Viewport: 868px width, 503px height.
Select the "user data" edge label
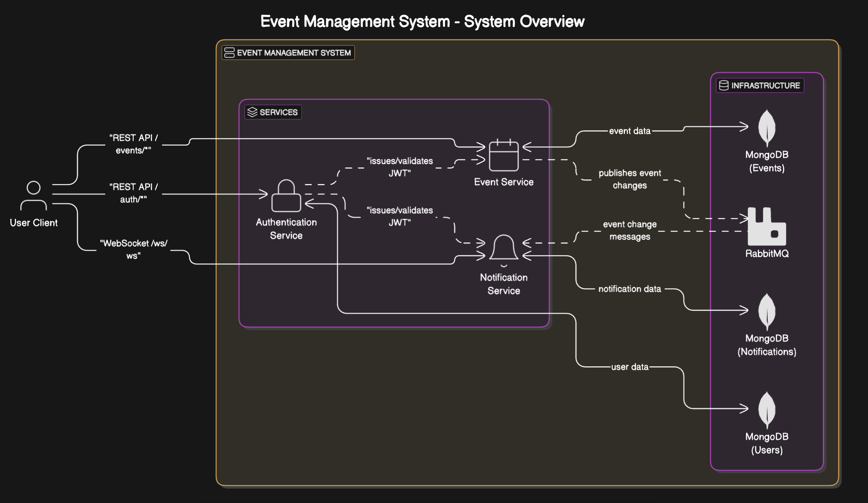[630, 367]
